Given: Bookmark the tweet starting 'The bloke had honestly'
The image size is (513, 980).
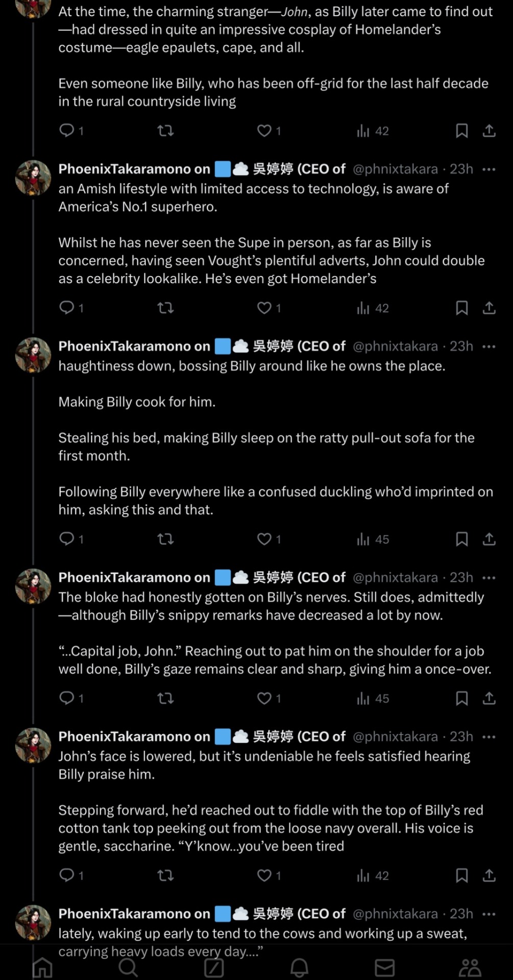Looking at the screenshot, I should tap(461, 698).
